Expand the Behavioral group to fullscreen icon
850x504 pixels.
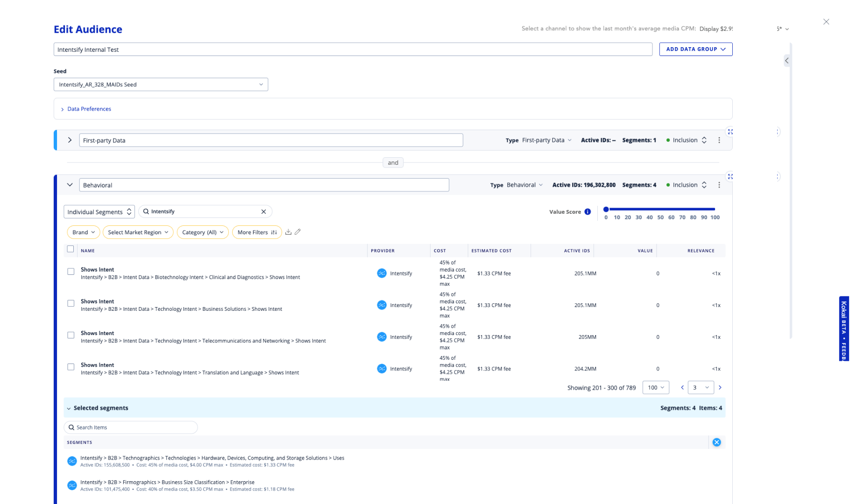point(730,176)
